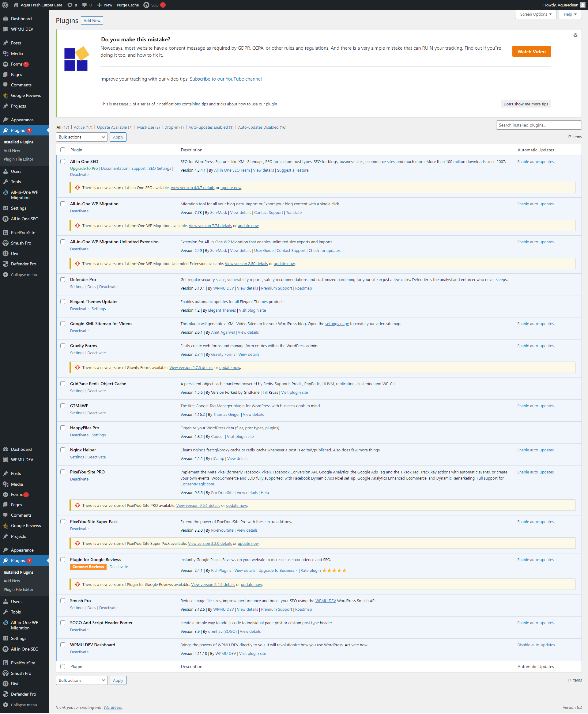This screenshot has height=714, width=588.
Task: Click Add New button beside Plugins heading
Action: [92, 21]
